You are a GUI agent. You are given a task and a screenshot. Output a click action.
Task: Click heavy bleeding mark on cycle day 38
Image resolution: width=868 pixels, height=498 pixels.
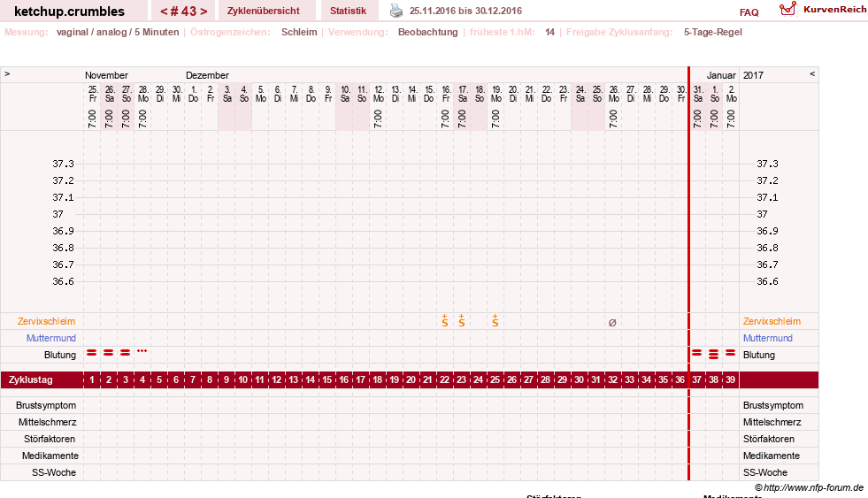click(x=713, y=354)
